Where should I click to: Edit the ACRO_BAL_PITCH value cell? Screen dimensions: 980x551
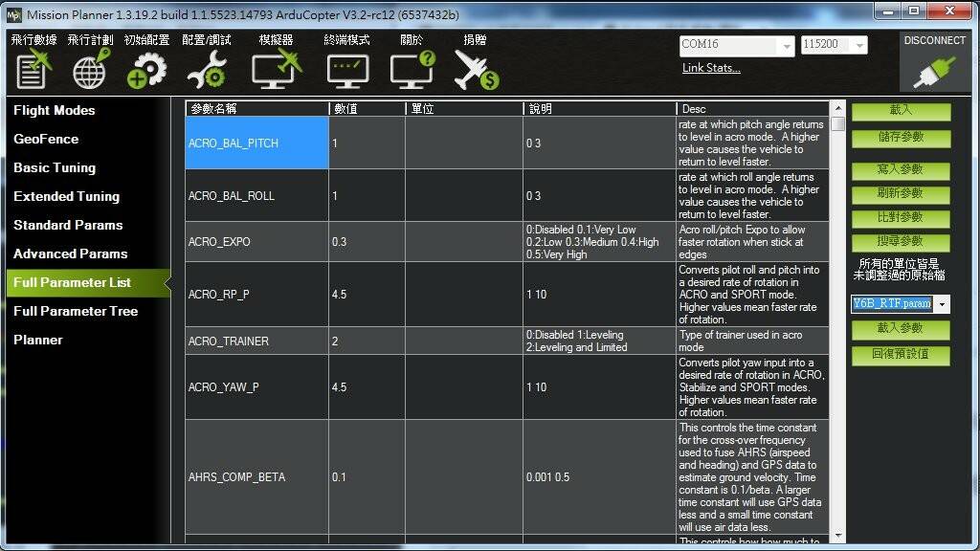[x=367, y=143]
